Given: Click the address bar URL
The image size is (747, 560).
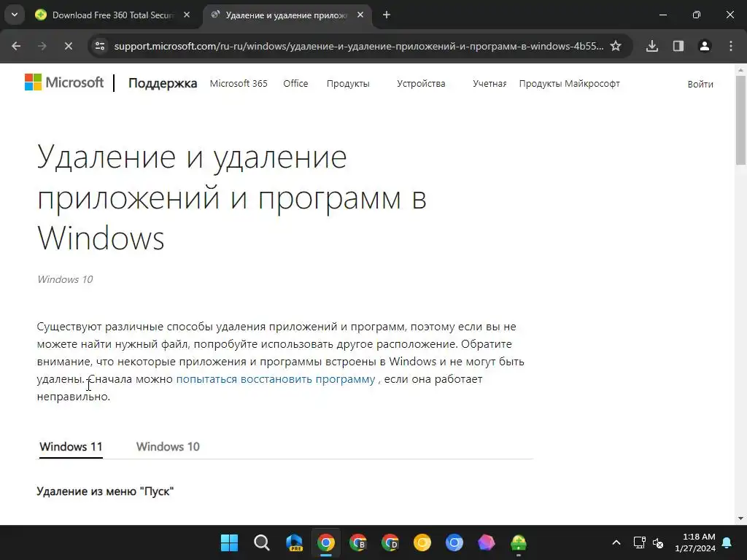Looking at the screenshot, I should coord(359,46).
